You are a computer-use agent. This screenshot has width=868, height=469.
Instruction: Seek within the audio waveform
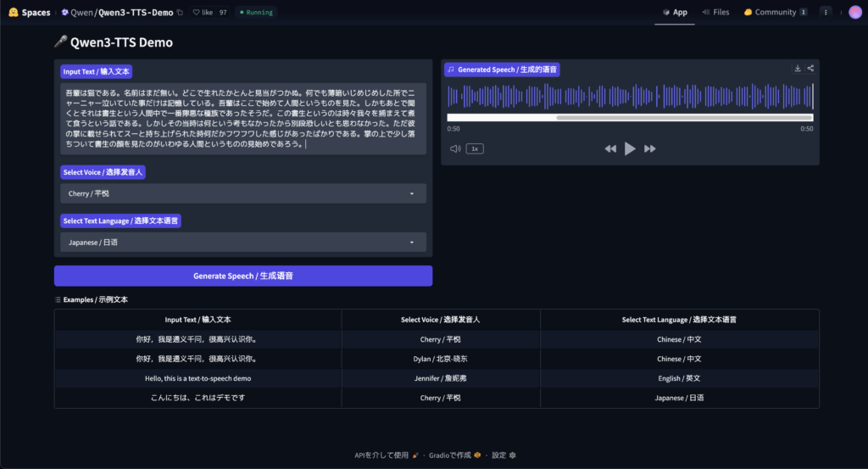(630, 97)
